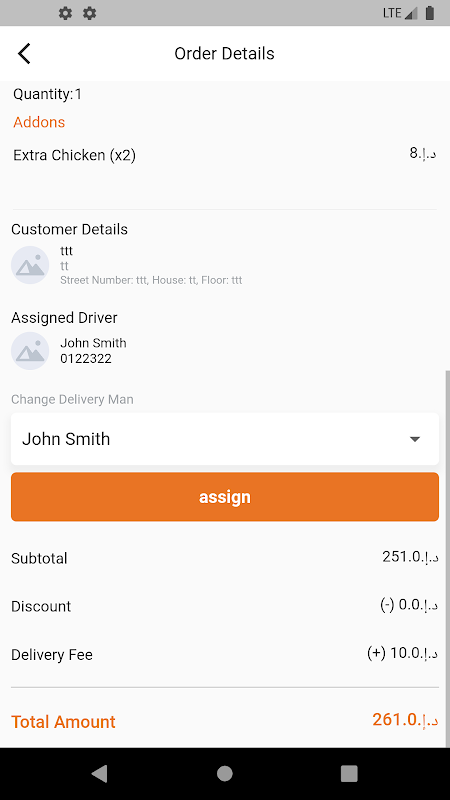Viewport: 450px width, 800px height.
Task: Tap the Order Details header title
Action: pyautogui.click(x=224, y=54)
